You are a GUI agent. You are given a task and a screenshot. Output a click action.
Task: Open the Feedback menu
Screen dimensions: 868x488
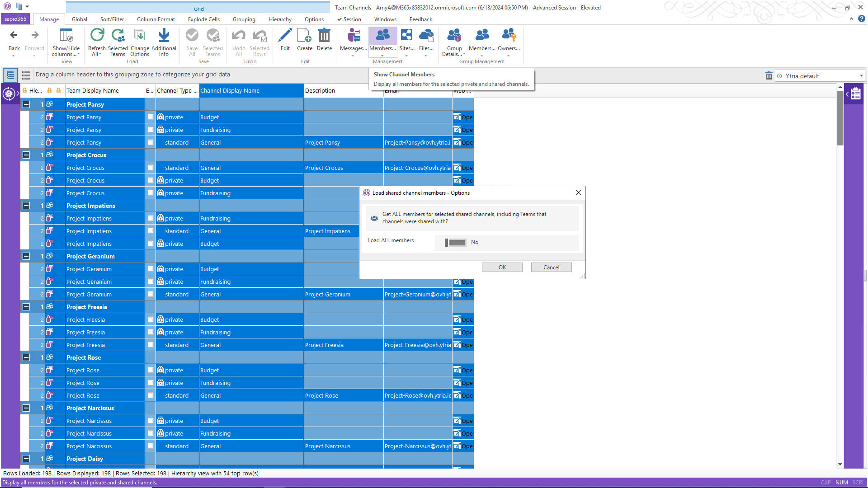(421, 19)
